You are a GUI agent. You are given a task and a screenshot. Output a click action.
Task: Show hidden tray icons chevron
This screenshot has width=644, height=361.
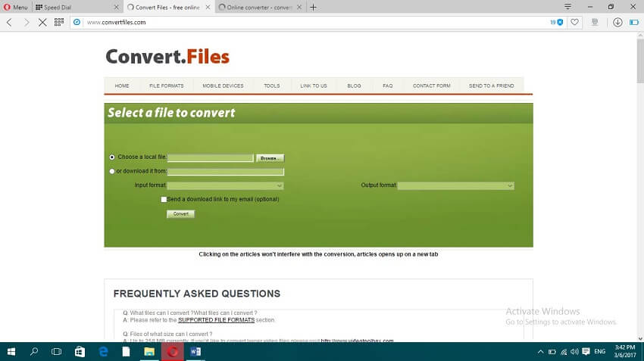pyautogui.click(x=540, y=352)
